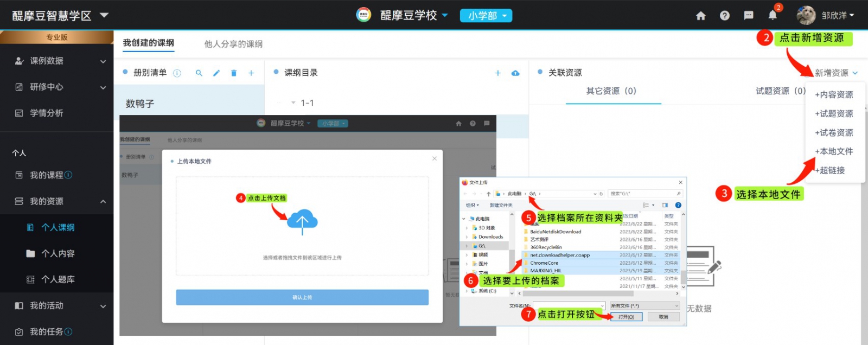This screenshot has width=868, height=345.
Task: Select +本地文件 from the menu
Action: pos(834,151)
